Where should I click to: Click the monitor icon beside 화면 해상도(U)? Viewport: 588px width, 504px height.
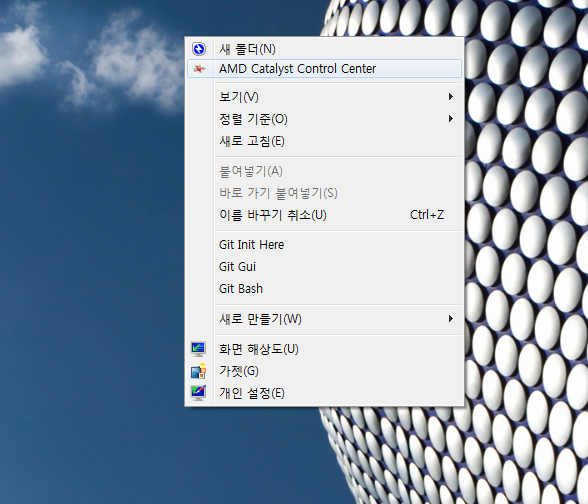coord(198,349)
